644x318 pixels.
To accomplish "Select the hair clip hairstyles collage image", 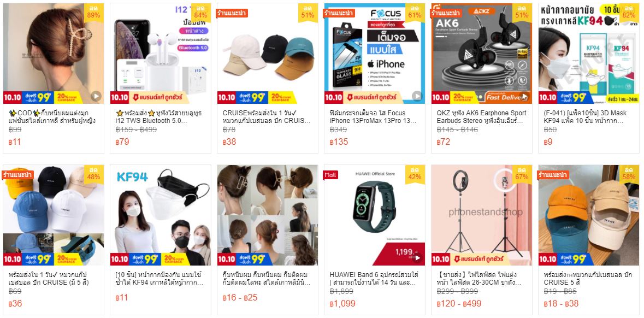I will coord(267,215).
